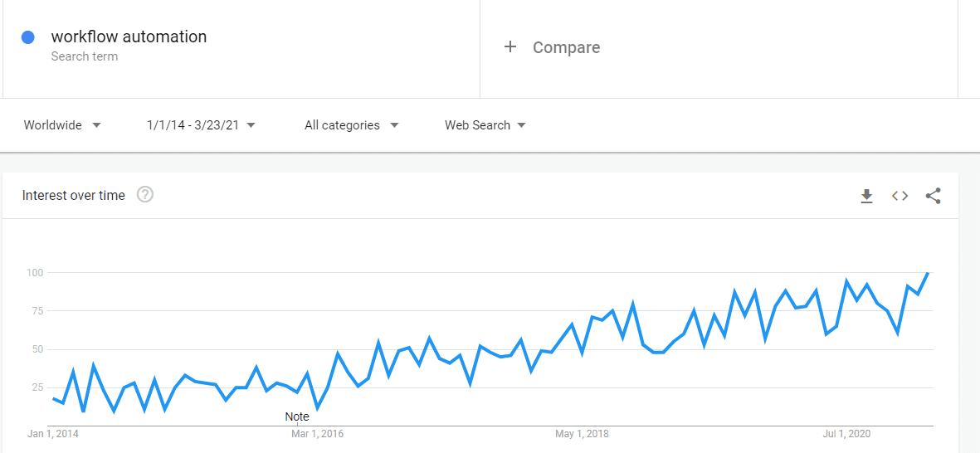Share the interest over time chart
The image size is (980, 453).
[933, 196]
